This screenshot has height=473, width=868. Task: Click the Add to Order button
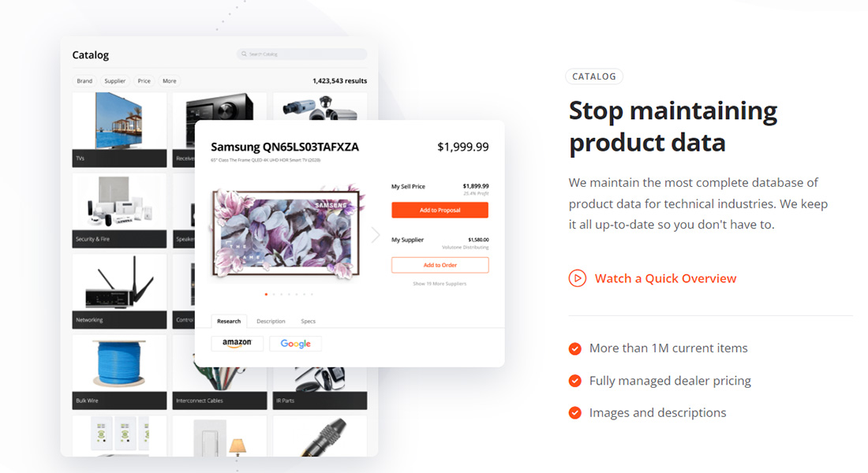tap(440, 265)
